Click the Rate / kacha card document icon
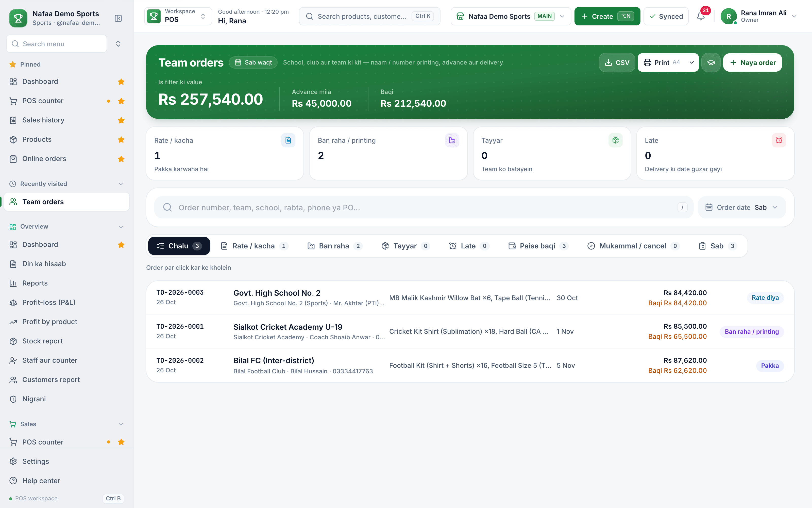Viewport: 812px width, 508px height. 288,140
